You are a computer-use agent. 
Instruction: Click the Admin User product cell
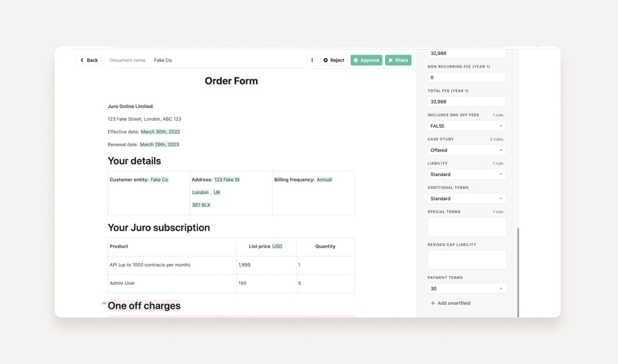click(172, 284)
